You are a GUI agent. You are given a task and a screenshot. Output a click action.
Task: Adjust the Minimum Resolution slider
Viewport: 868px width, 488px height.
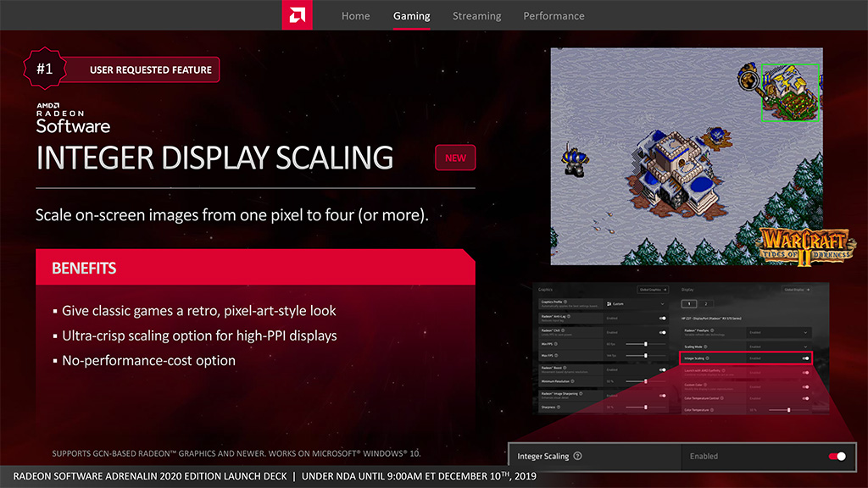(x=645, y=381)
